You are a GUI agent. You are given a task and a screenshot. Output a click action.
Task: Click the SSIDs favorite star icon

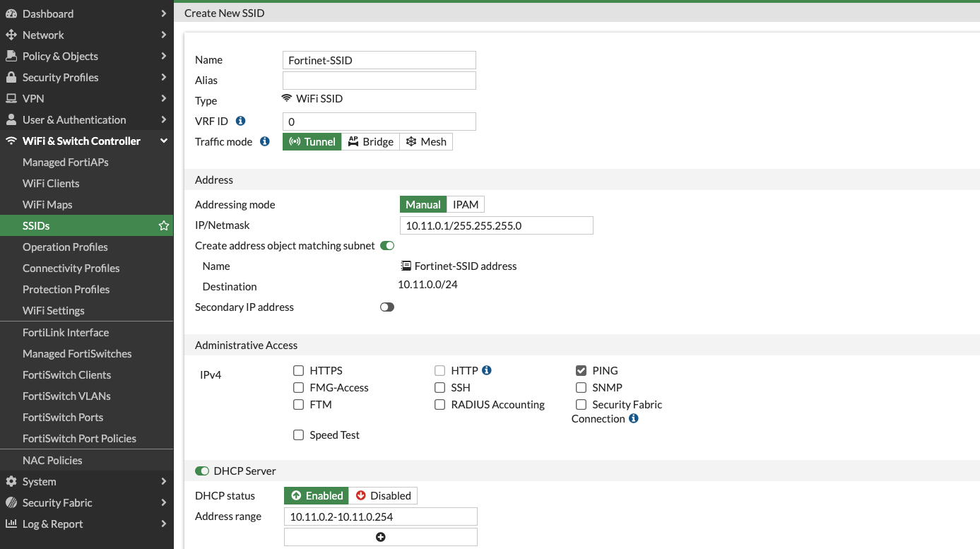pos(164,225)
